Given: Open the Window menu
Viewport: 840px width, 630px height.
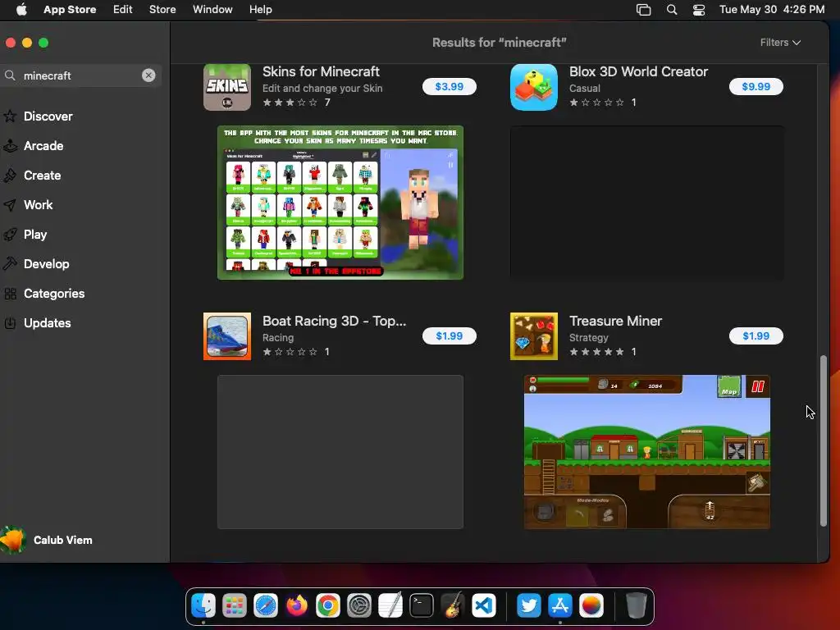Looking at the screenshot, I should coord(212,10).
